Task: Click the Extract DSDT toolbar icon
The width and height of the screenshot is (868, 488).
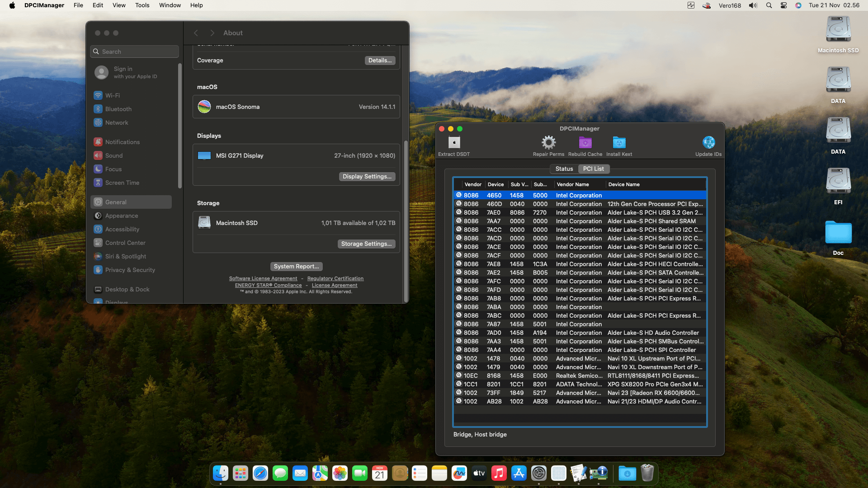Action: coord(454,143)
